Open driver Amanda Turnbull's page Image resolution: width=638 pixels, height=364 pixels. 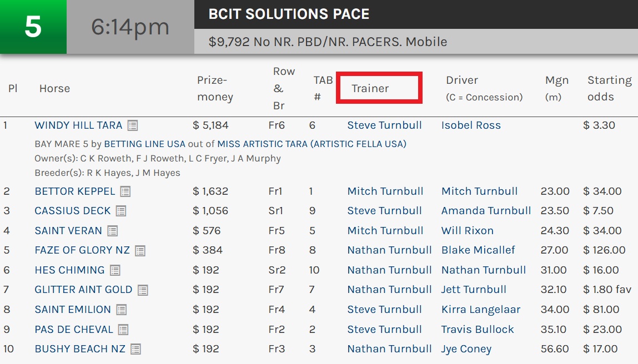[486, 211]
